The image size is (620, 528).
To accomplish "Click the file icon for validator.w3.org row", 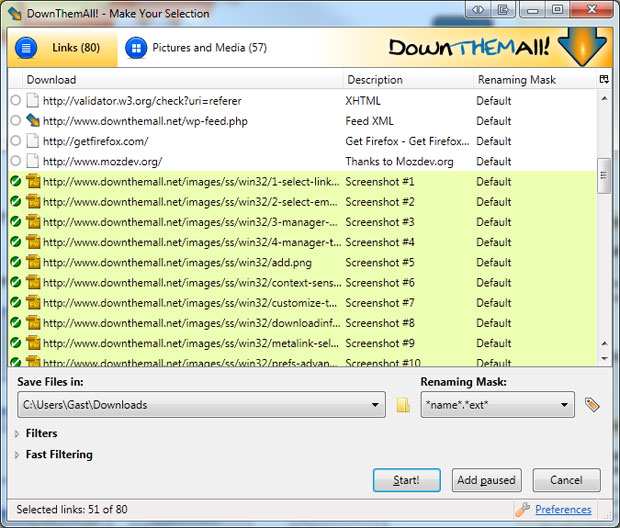I will (32, 100).
